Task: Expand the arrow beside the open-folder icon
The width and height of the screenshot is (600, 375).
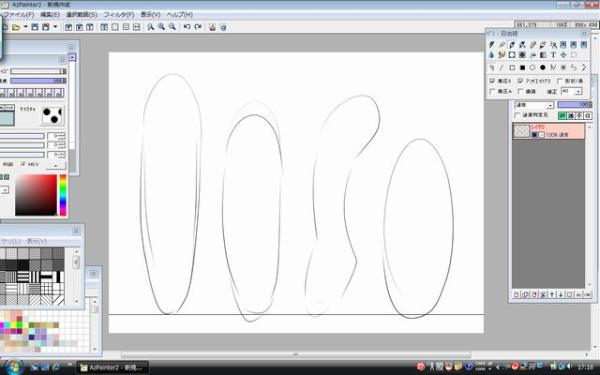Action: [x=26, y=27]
